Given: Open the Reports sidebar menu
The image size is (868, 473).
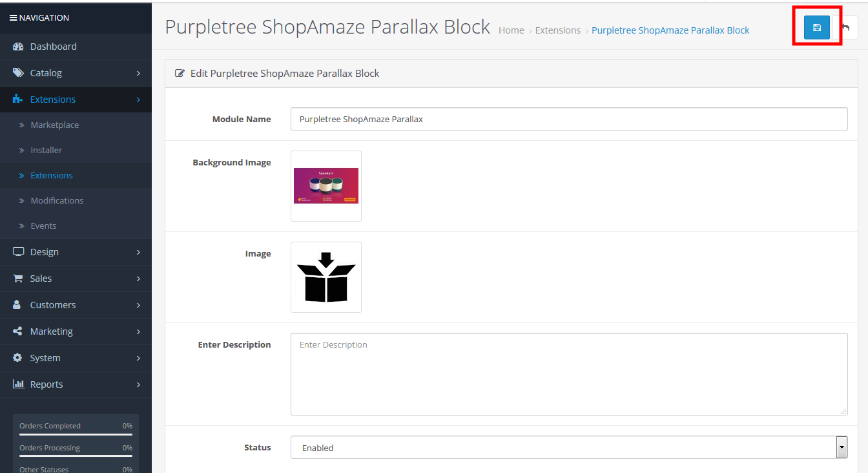Looking at the screenshot, I should [76, 384].
